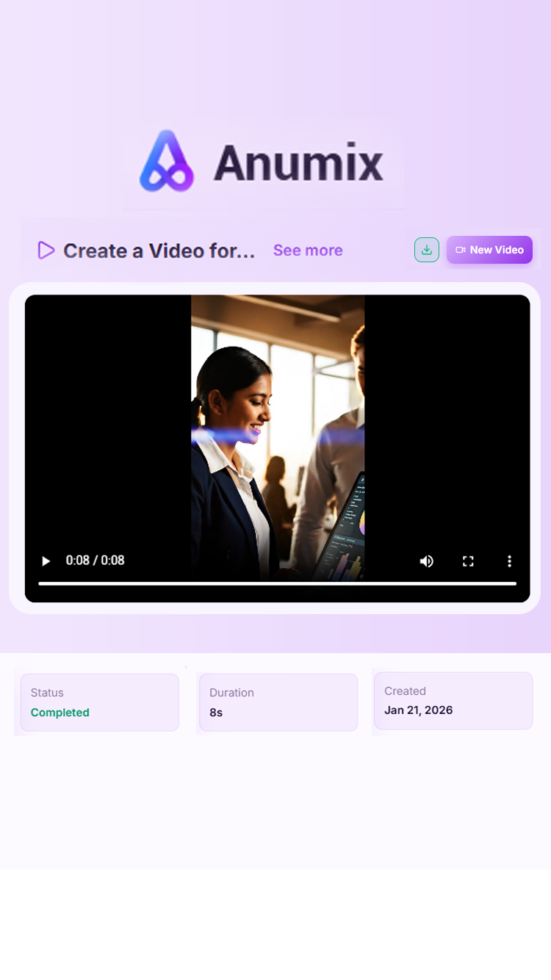Viewport: 551px width, 980px height.
Task: Click the "Create a Video for..." title
Action: pyautogui.click(x=159, y=251)
